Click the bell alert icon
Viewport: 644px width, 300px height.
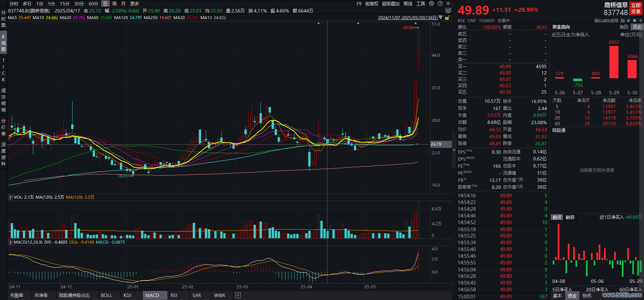(635, 20)
